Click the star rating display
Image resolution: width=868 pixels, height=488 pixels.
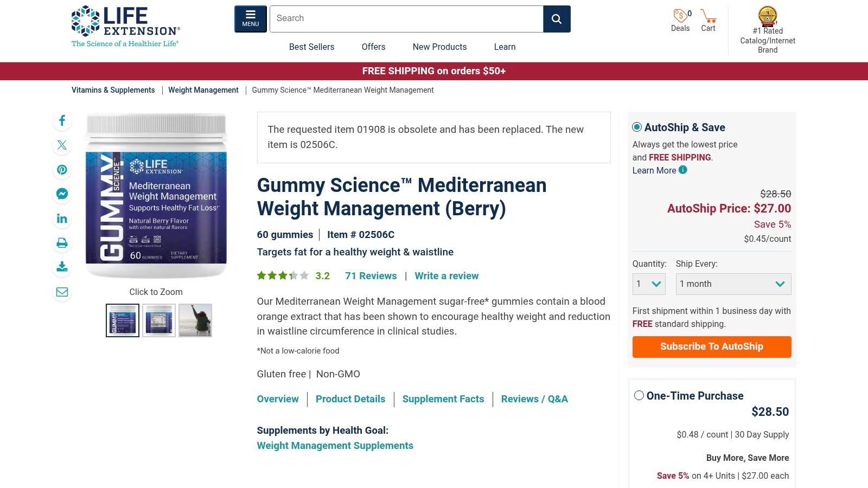click(x=283, y=275)
